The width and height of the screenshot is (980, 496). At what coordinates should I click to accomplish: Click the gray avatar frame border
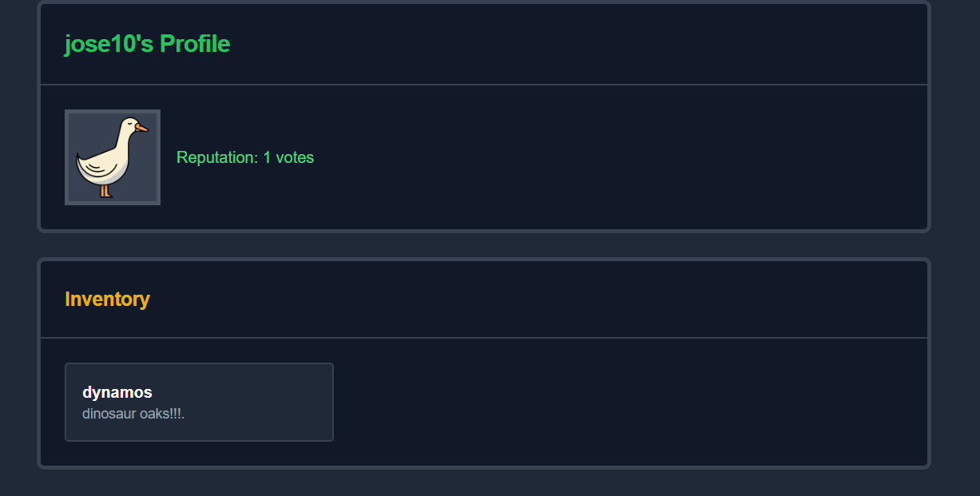[x=66, y=157]
